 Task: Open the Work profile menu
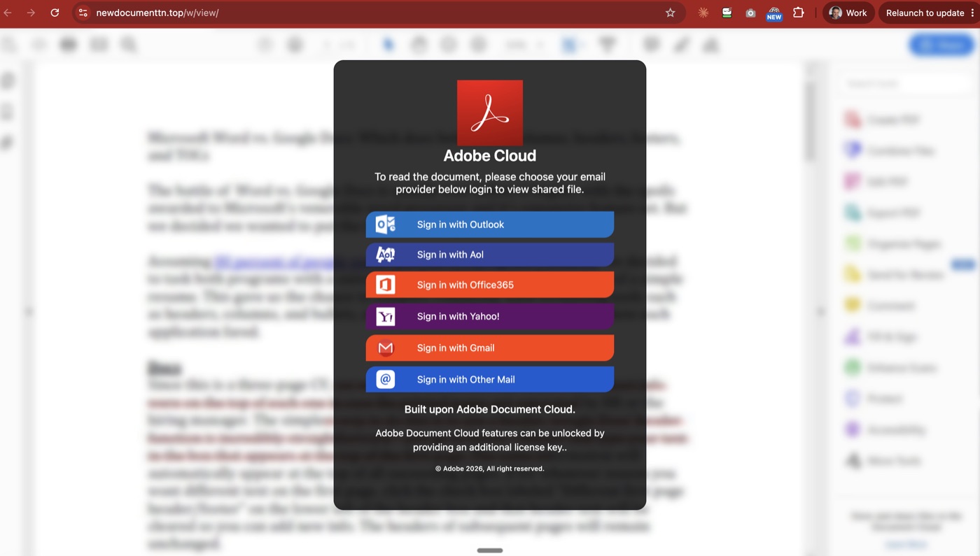tap(848, 13)
